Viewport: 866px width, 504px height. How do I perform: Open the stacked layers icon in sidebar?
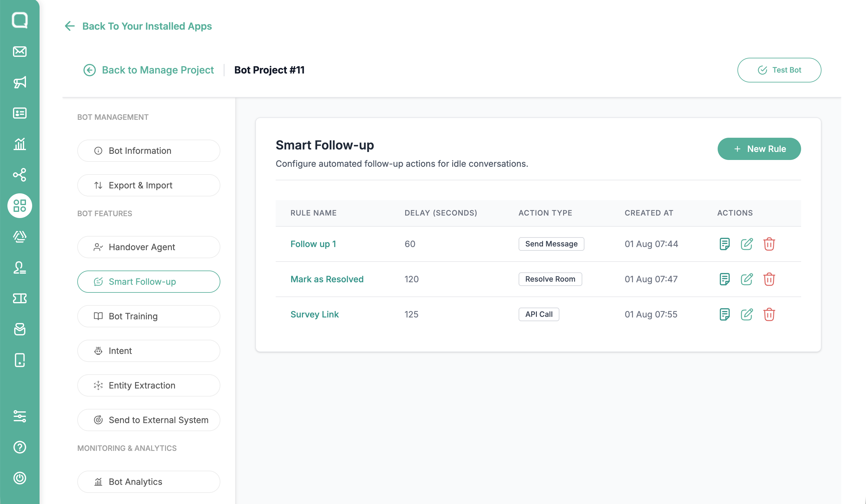click(x=19, y=237)
